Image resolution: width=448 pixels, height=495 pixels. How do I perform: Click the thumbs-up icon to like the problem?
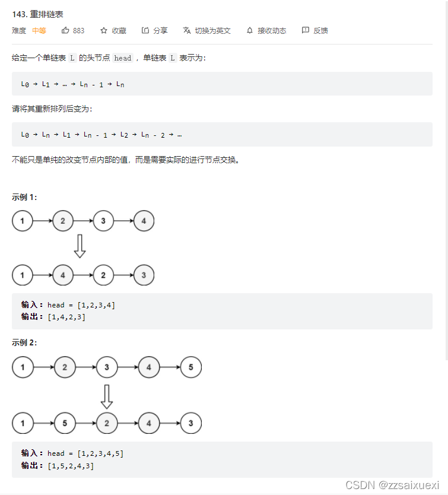[65, 30]
